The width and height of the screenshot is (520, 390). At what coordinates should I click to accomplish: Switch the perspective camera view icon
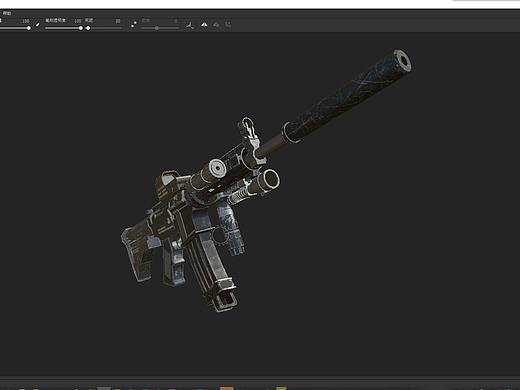[x=204, y=25]
